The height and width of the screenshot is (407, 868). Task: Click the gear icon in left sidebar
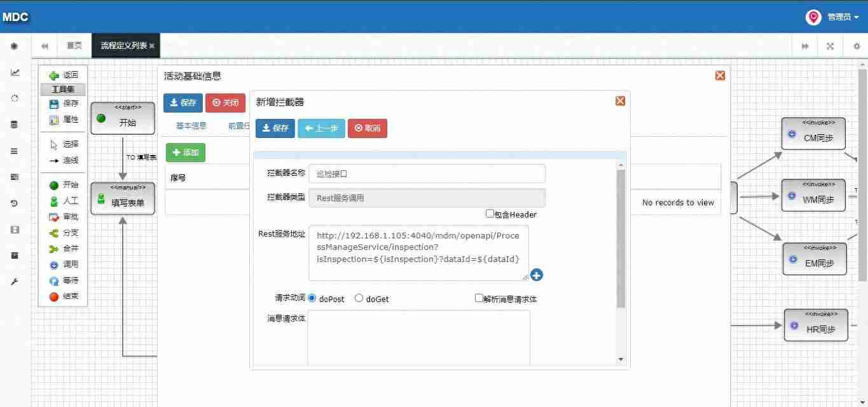point(15,46)
